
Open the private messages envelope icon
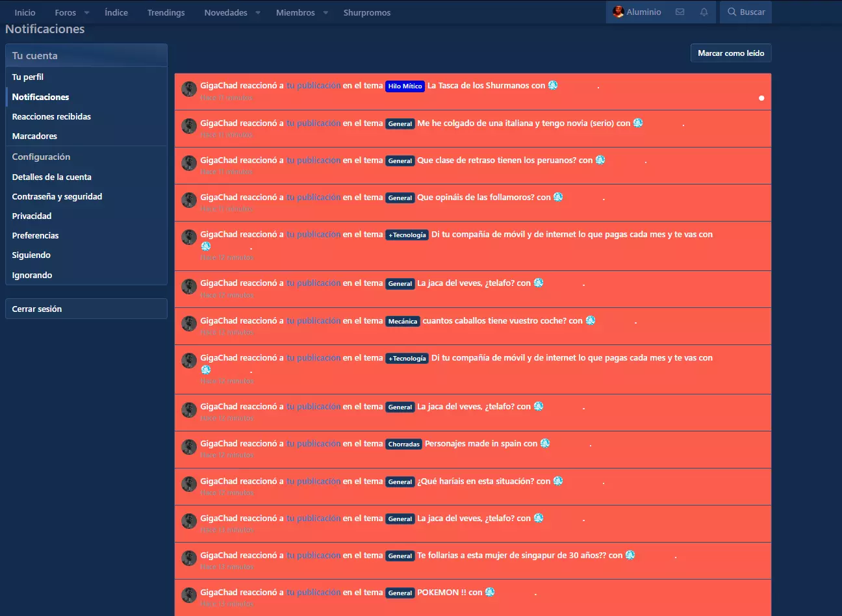[680, 12]
